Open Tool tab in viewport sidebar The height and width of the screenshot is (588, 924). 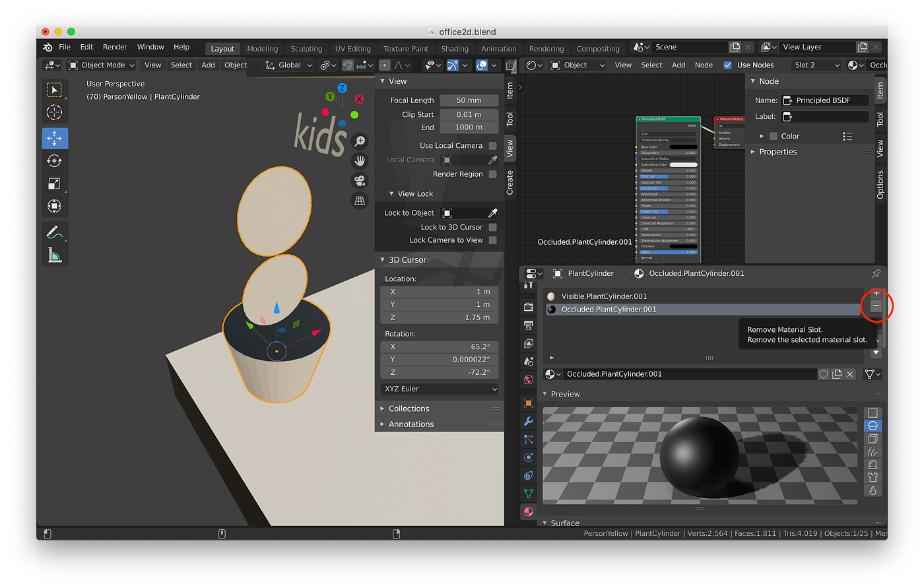[510, 119]
